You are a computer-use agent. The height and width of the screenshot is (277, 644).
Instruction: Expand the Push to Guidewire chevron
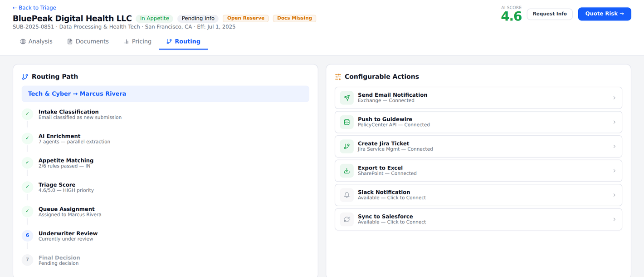[615, 122]
